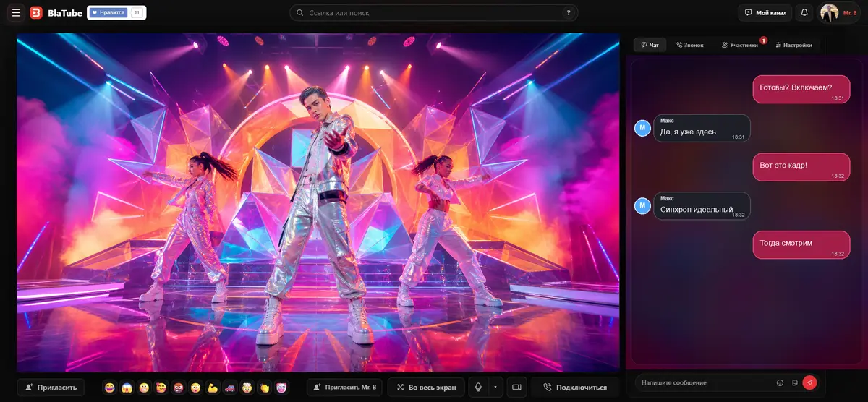Click Пригласить Mr. B button

pos(344,388)
